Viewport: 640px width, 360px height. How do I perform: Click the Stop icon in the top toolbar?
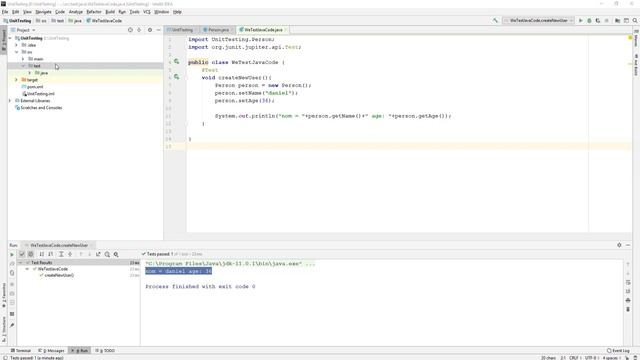click(607, 20)
